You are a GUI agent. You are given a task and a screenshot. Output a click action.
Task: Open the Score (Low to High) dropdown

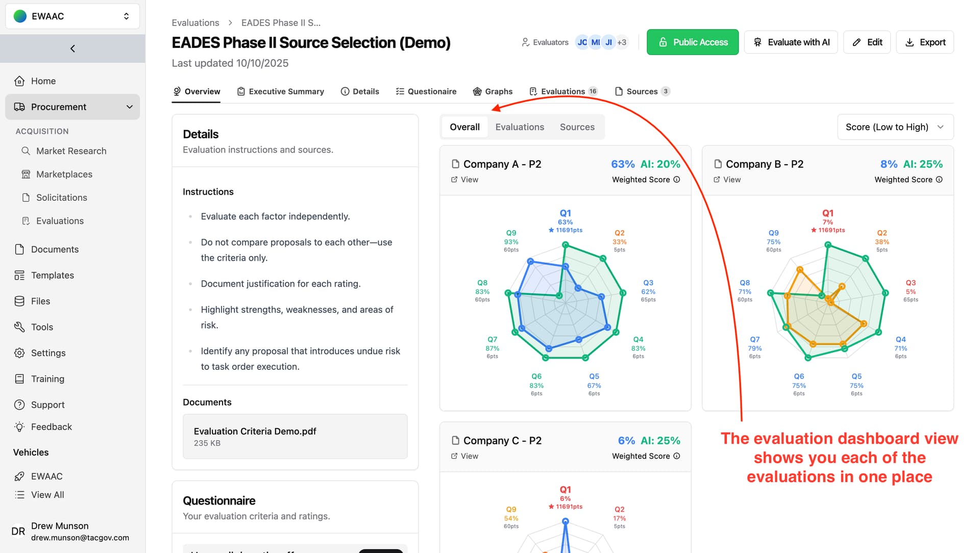coord(895,127)
